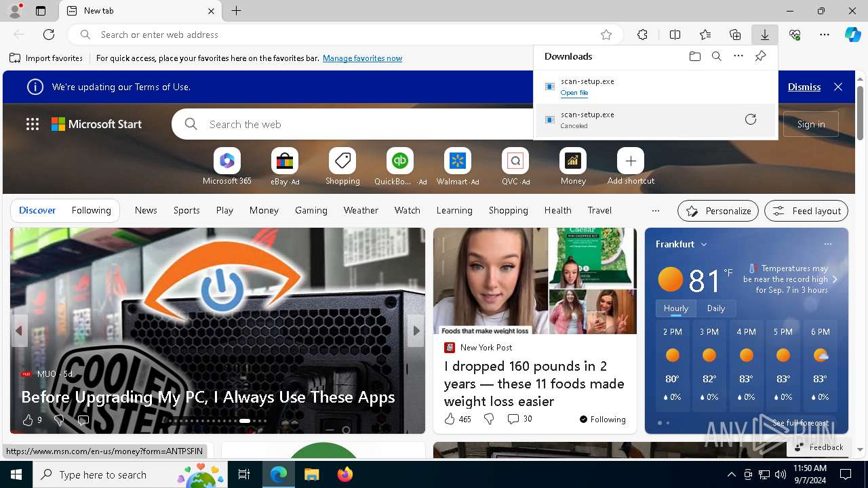The image size is (868, 488).
Task: Switch weather card to Daily view
Action: pyautogui.click(x=716, y=308)
